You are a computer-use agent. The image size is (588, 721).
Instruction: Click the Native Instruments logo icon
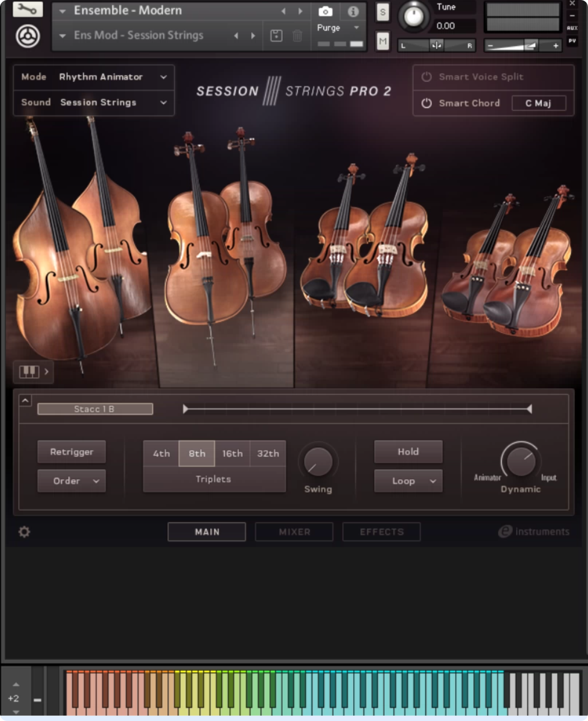click(27, 36)
